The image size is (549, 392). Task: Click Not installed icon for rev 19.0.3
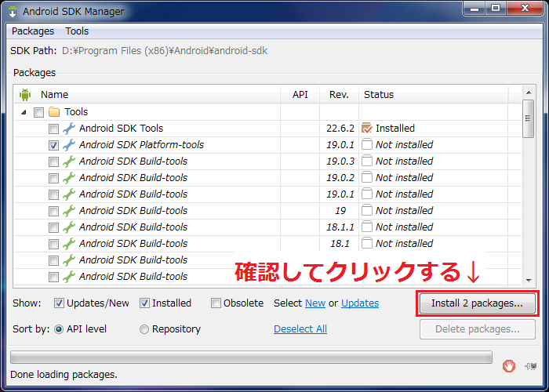pyautogui.click(x=366, y=161)
